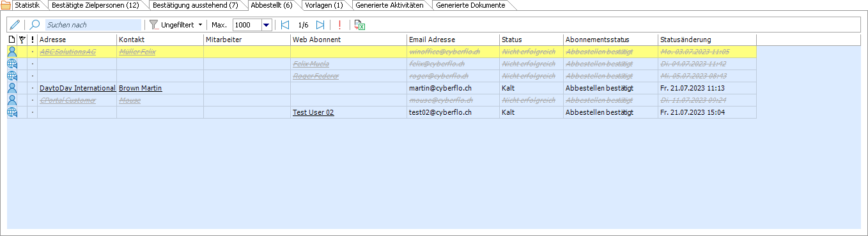Screen dimensions: 868x236
Task: Go to last record arrow icon
Action: click(321, 25)
